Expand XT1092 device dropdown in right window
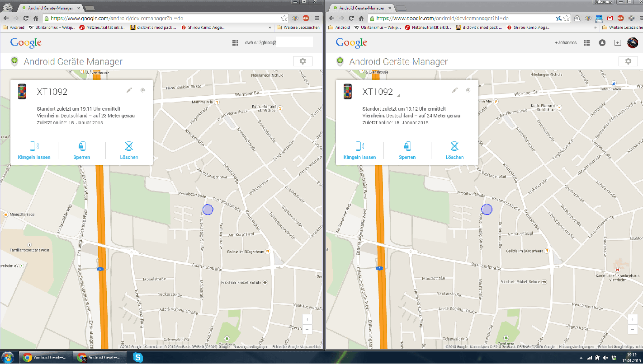The height and width of the screenshot is (364, 643). (x=398, y=95)
